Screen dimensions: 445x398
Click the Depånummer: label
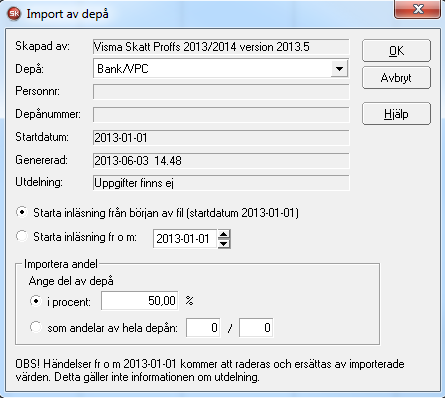(48, 114)
